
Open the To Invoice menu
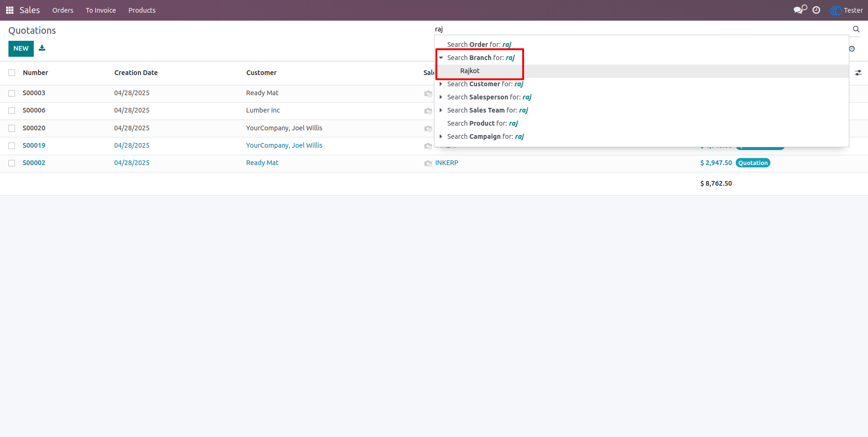[101, 10]
